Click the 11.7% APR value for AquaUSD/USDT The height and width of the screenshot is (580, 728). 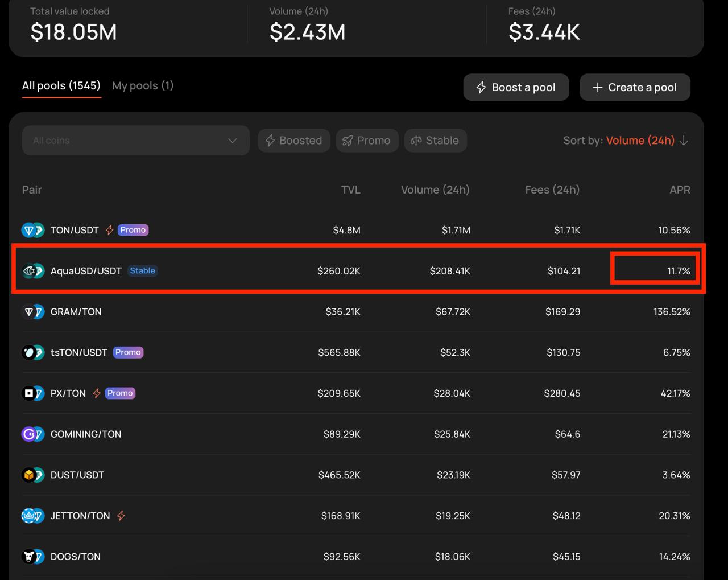point(679,271)
